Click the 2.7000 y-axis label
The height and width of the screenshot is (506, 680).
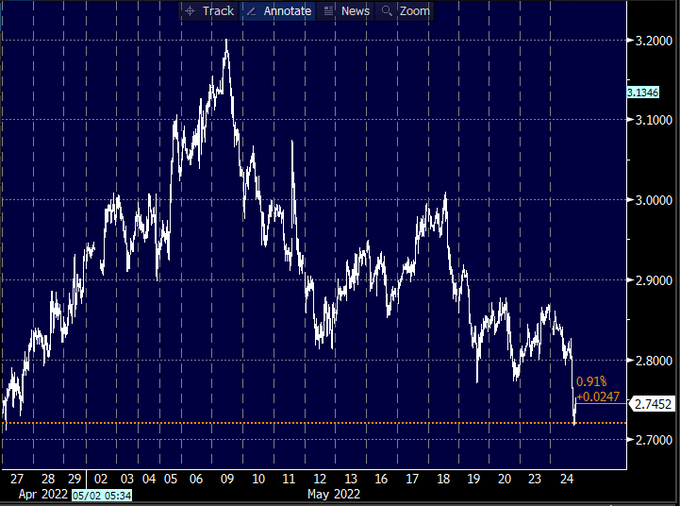[654, 440]
